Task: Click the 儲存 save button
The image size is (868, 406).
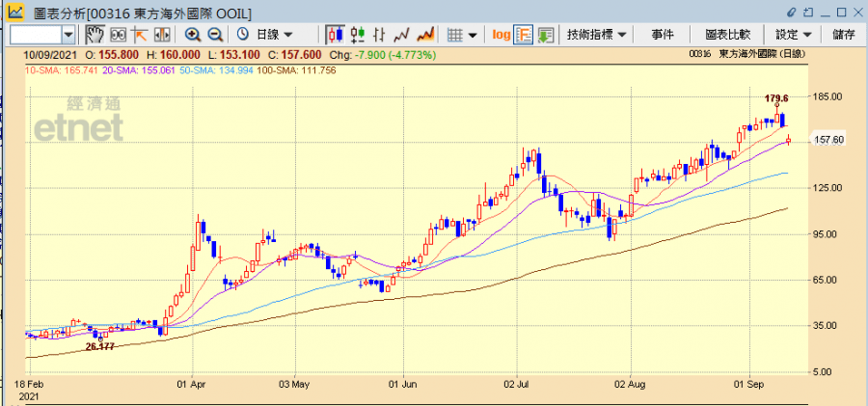Action: (843, 35)
